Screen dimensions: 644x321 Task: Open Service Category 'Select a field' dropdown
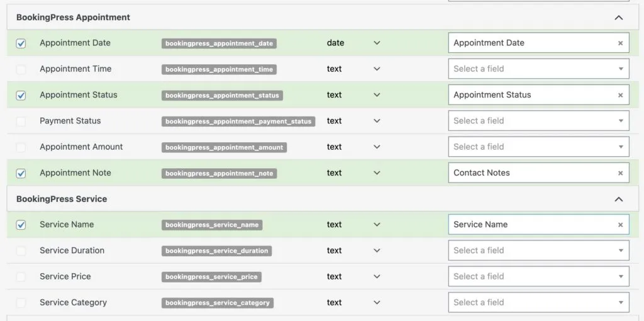538,303
